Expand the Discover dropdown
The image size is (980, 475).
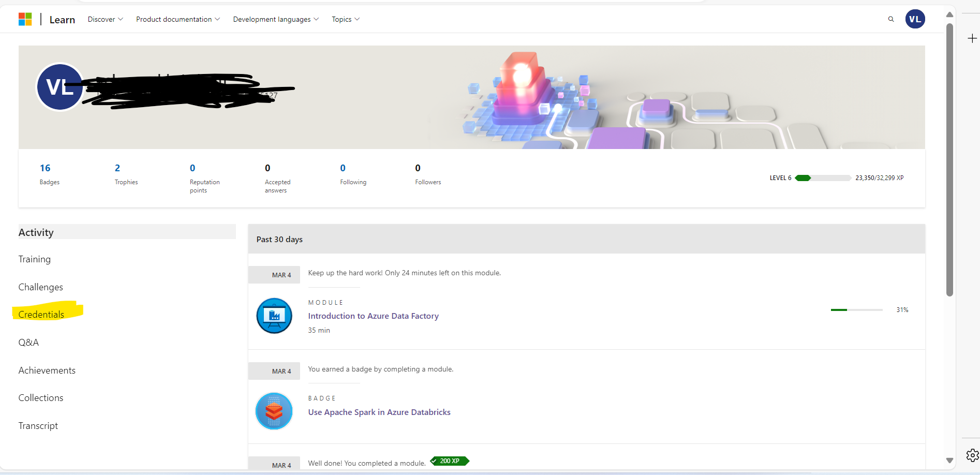point(106,19)
